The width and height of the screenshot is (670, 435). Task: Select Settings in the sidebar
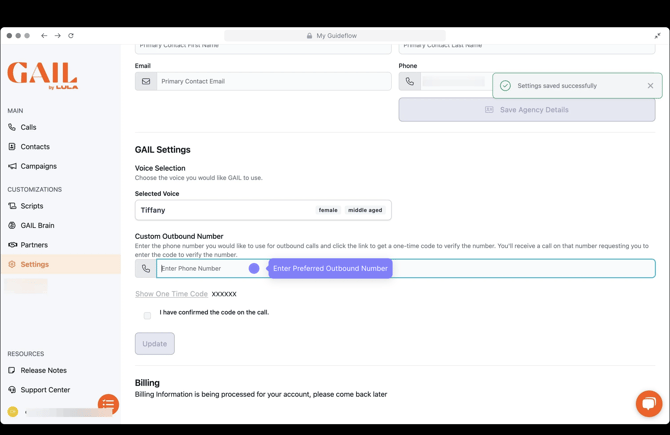click(x=61, y=264)
